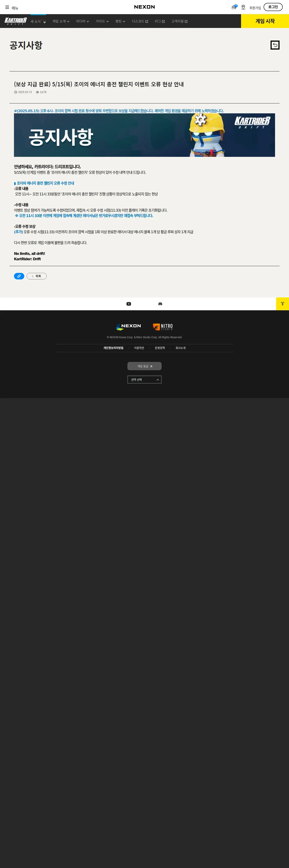Click the text 'No limits, all drift!'
This screenshot has height=868, width=289.
[29, 254]
